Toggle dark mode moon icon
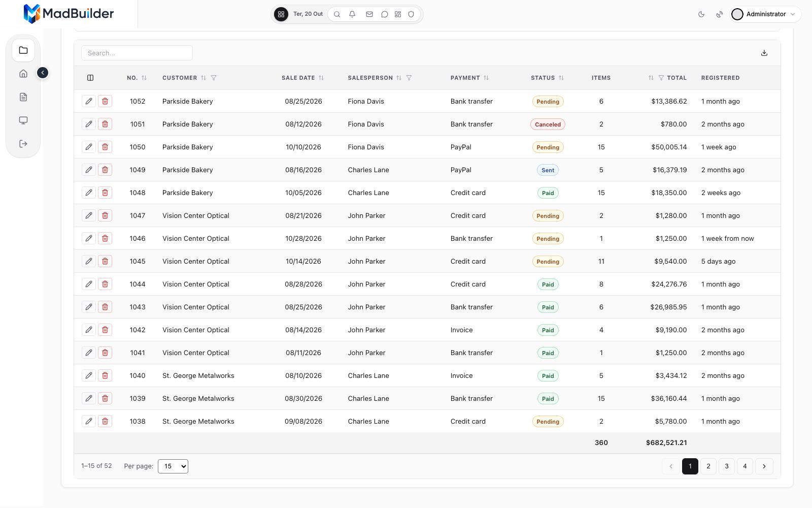The height and width of the screenshot is (508, 812). point(701,14)
